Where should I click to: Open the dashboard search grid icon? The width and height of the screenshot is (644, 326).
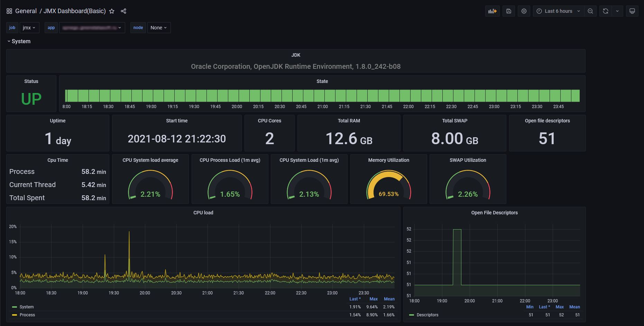[9, 11]
